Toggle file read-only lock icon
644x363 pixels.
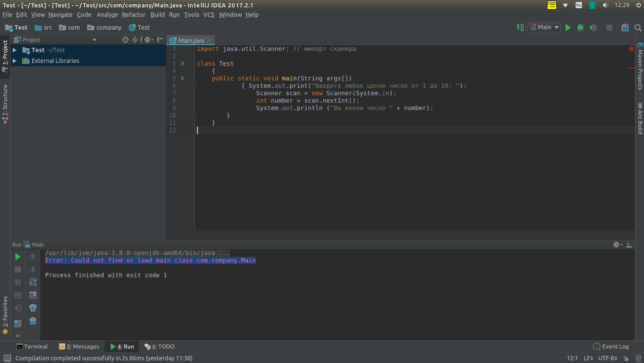[x=626, y=358]
